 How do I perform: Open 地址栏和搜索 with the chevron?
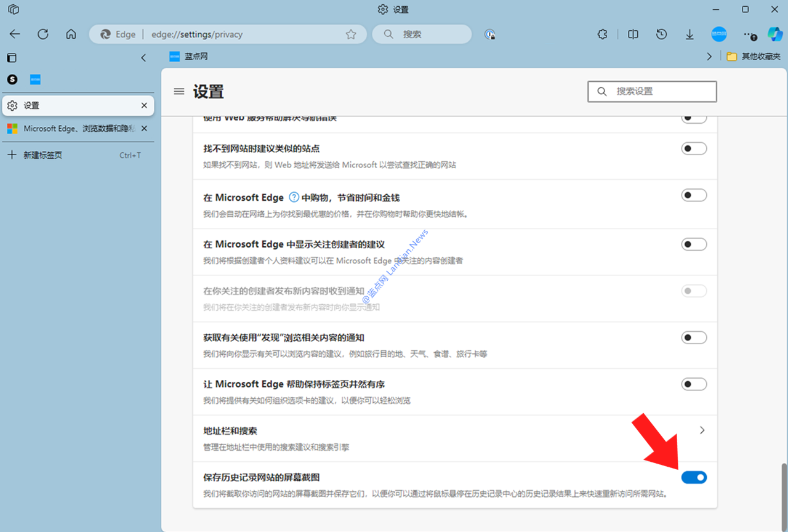click(x=702, y=430)
